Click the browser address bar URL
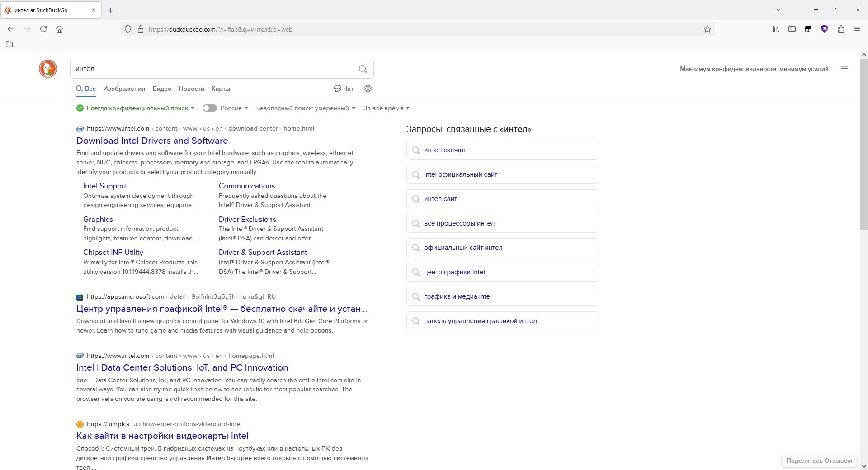868x470 pixels. pyautogui.click(x=221, y=29)
